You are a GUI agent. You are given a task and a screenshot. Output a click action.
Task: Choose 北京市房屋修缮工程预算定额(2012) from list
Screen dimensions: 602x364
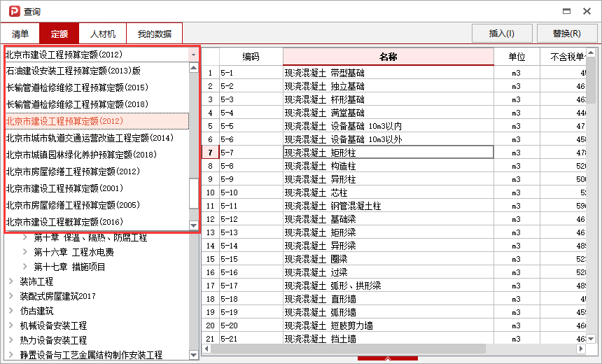click(73, 171)
